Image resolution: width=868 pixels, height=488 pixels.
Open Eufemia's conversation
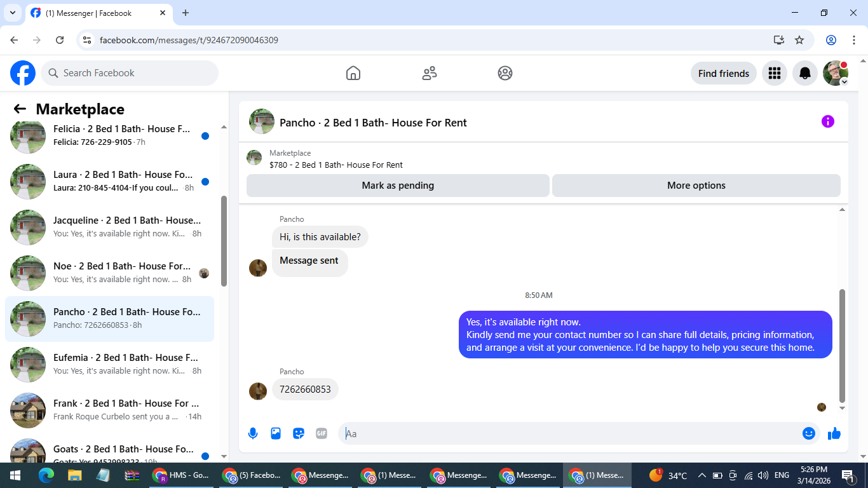pyautogui.click(x=109, y=364)
